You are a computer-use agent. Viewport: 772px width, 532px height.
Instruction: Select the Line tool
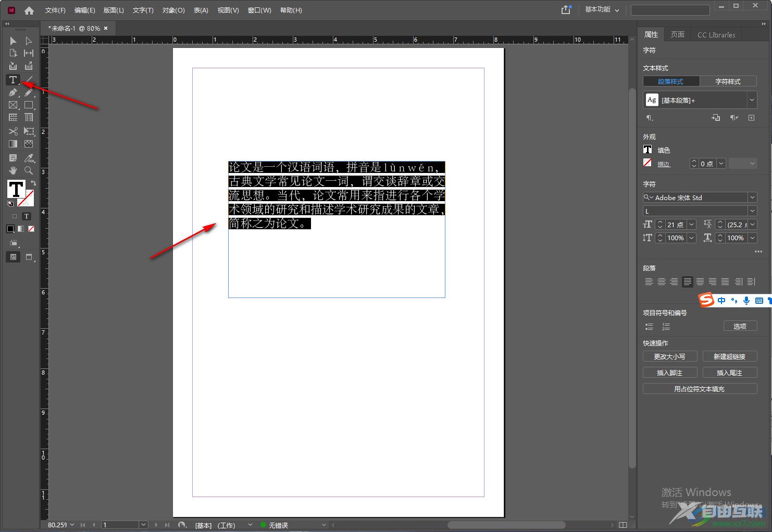[29, 80]
